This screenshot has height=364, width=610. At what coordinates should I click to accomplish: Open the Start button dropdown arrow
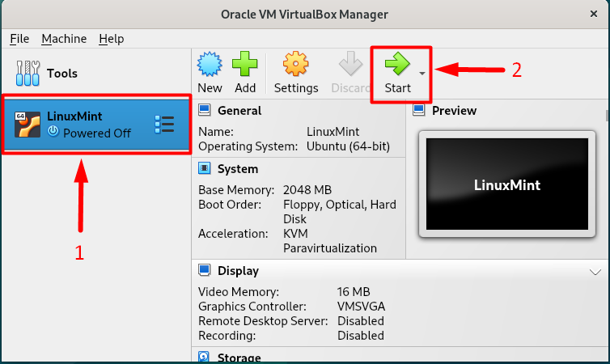coord(422,73)
